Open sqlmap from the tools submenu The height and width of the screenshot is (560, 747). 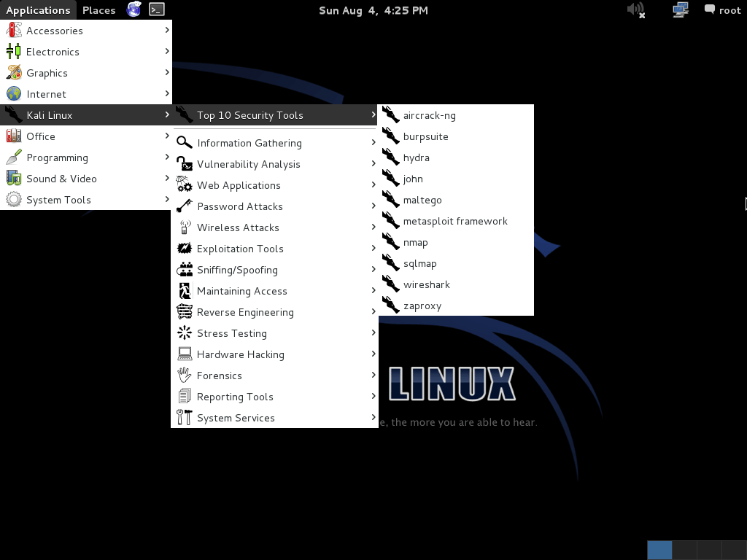pyautogui.click(x=419, y=263)
